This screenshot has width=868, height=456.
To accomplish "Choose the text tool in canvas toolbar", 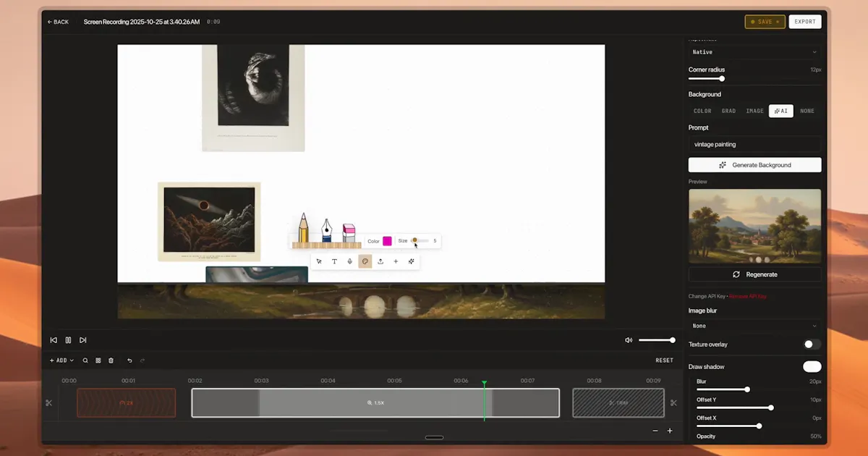I will 334,261.
